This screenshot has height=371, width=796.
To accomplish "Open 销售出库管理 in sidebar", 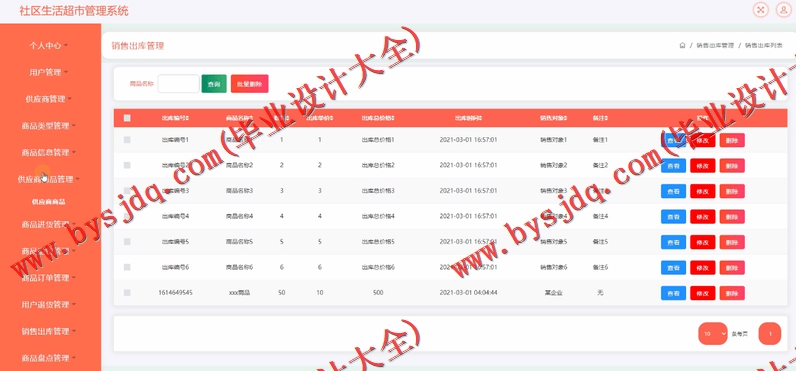I will [x=49, y=331].
